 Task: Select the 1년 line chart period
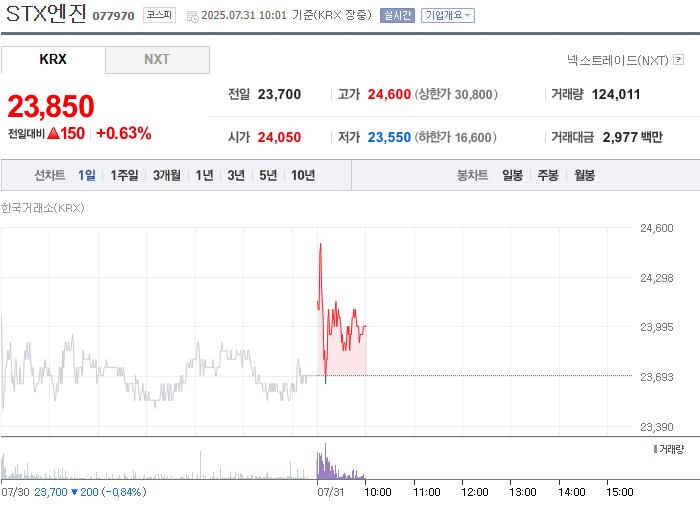pyautogui.click(x=204, y=175)
